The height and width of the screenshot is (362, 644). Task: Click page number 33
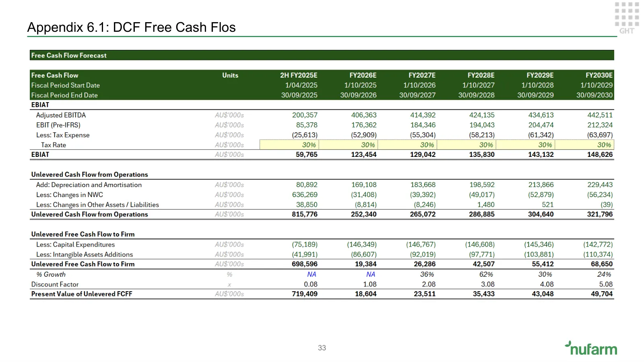click(x=322, y=348)
